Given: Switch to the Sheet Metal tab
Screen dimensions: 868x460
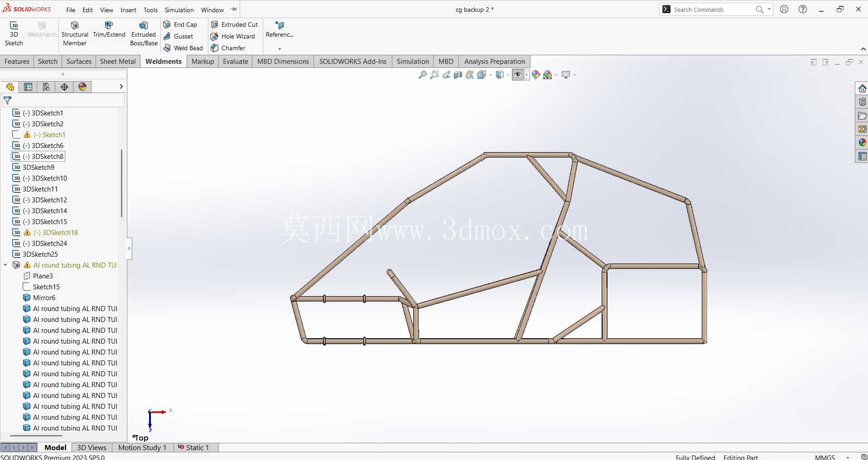Looking at the screenshot, I should tap(118, 62).
